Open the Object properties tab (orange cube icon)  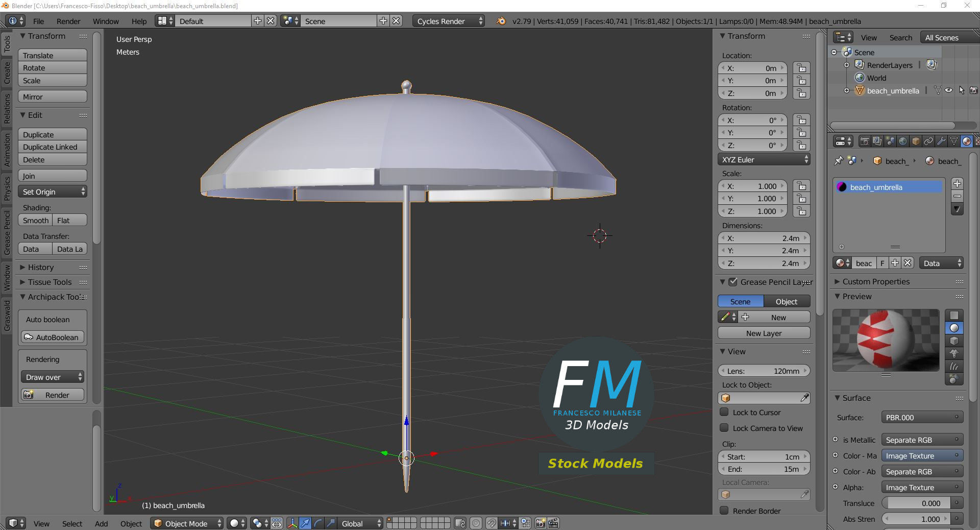pyautogui.click(x=916, y=141)
